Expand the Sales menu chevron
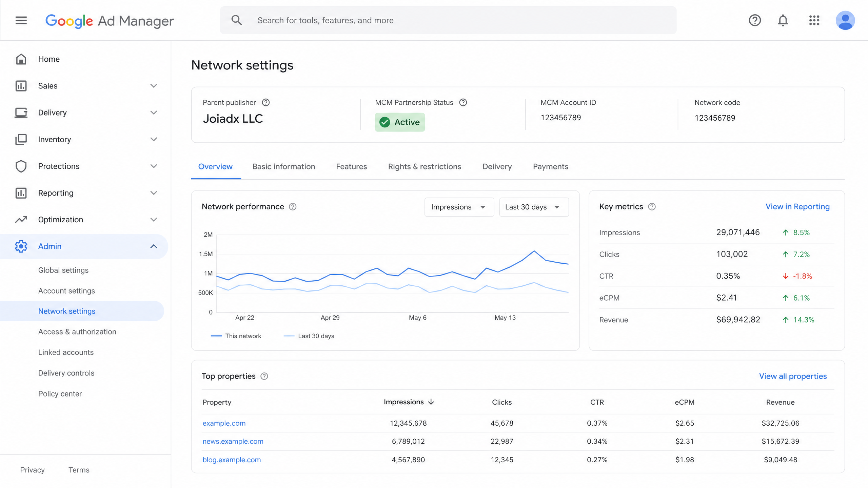This screenshot has width=868, height=488. click(x=154, y=86)
